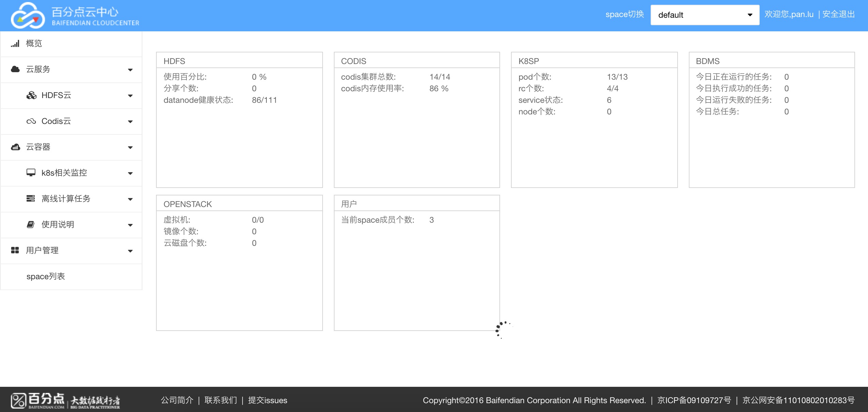Click the 联系我们 footer link
Image resolution: width=868 pixels, height=412 pixels.
[221, 400]
